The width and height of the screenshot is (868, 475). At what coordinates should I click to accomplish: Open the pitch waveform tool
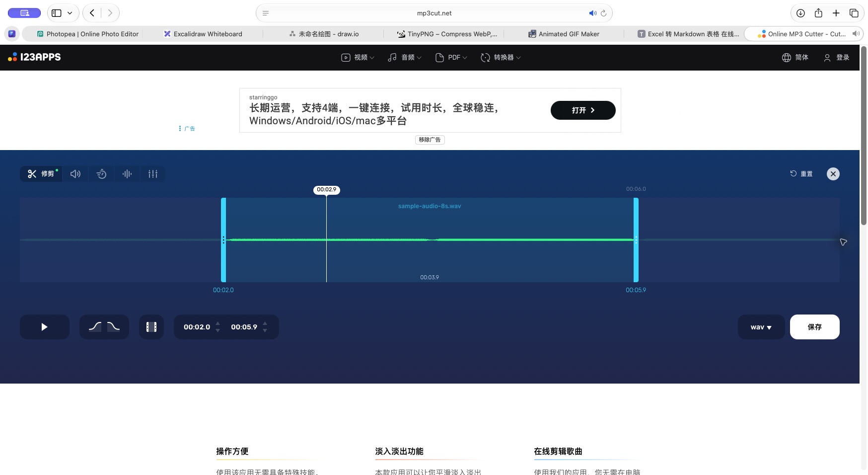coord(127,174)
